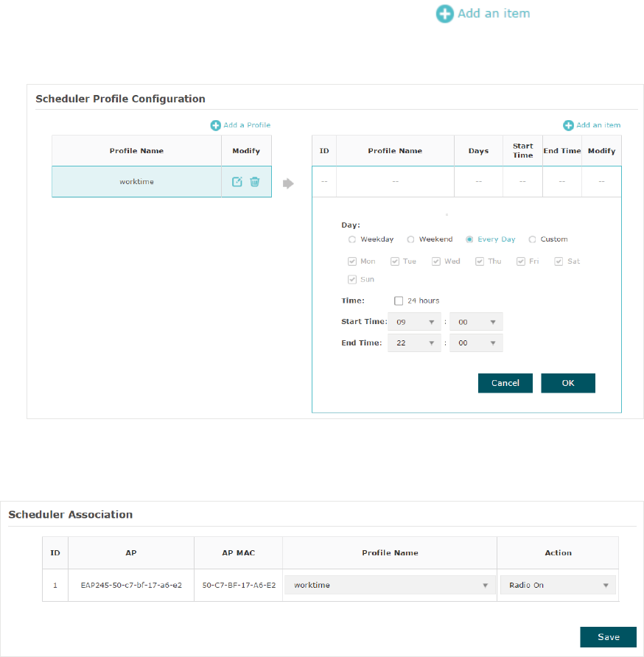Viewport: 644px width, 657px height.
Task: Toggle the Tue checkbox
Action: point(394,261)
